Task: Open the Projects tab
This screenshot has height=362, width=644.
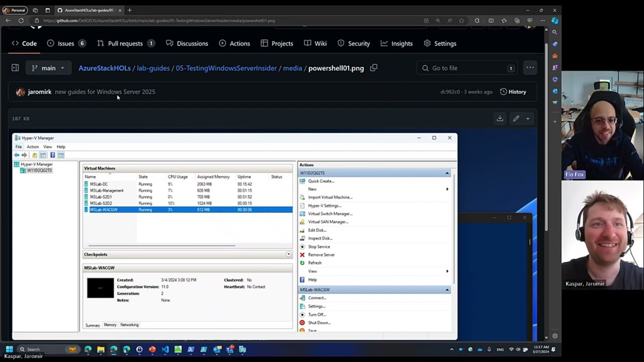Action: click(277, 43)
